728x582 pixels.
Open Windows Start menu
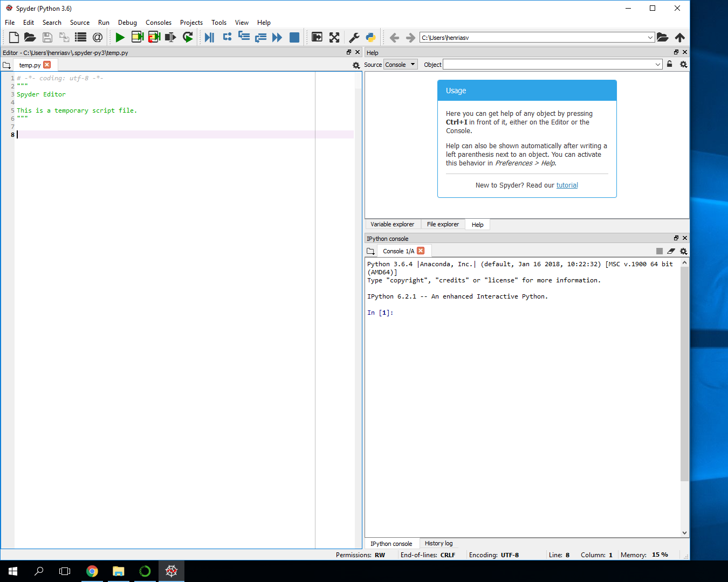coord(13,571)
